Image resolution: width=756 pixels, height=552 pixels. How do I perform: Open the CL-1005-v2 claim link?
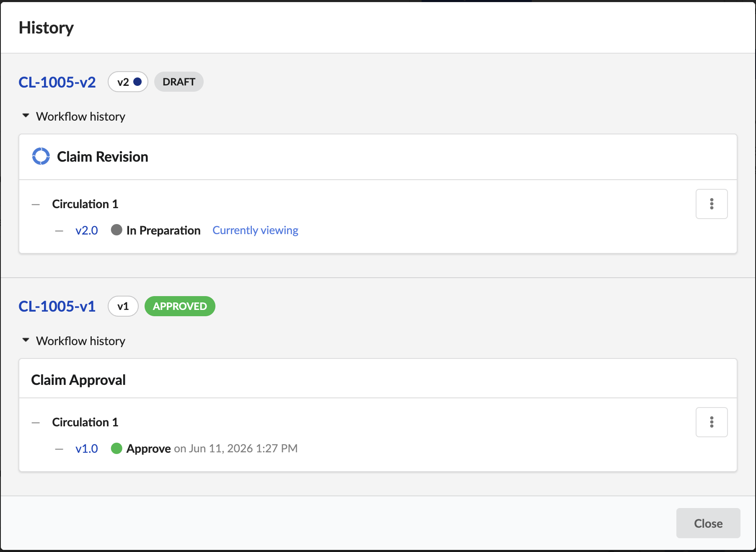57,82
